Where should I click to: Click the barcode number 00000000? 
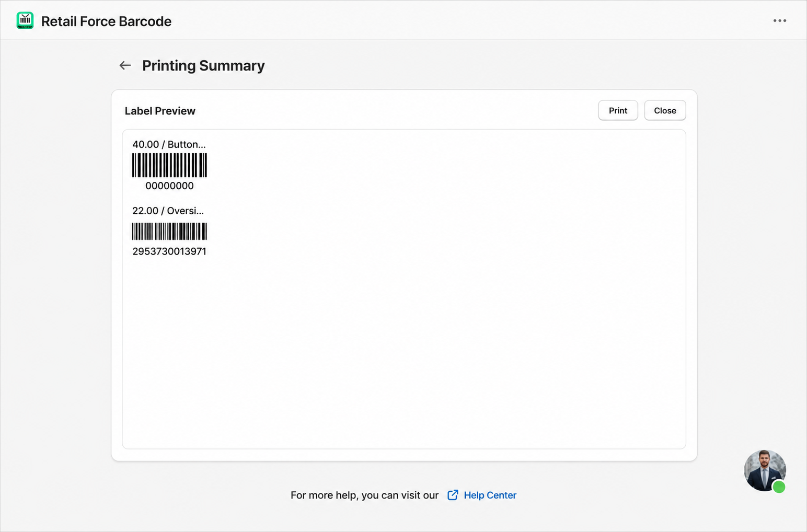(169, 186)
